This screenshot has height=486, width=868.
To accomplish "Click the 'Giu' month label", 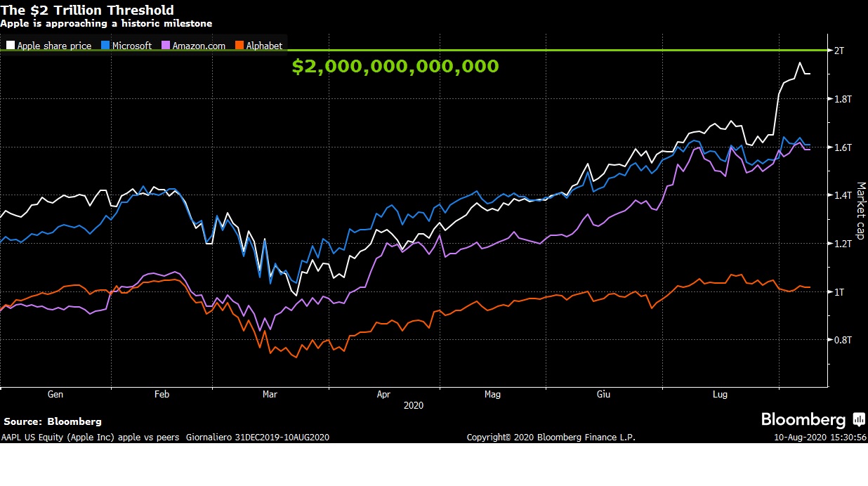I will point(603,395).
